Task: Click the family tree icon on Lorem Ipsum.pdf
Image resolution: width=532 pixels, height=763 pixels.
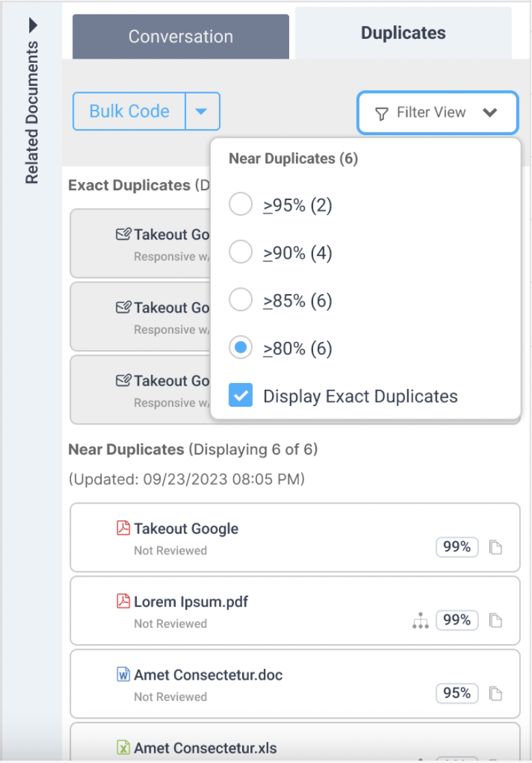Action: point(420,621)
